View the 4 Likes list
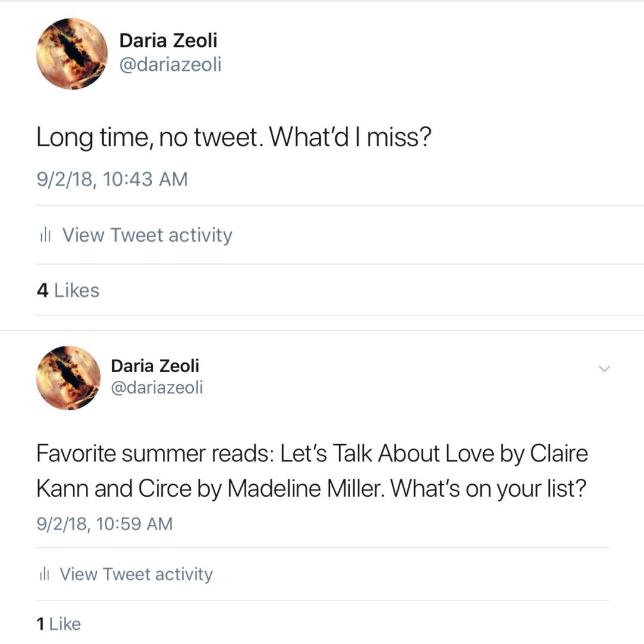644x644 pixels. [x=68, y=290]
